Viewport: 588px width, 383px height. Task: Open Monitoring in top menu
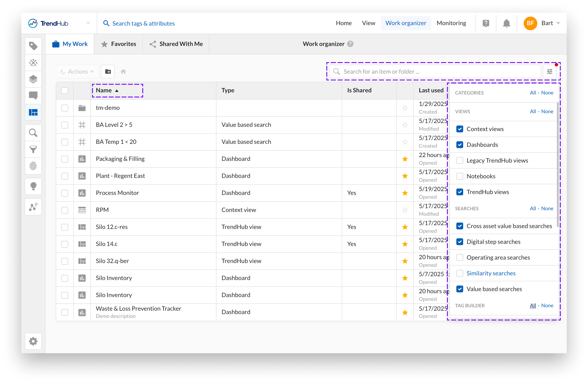tap(451, 23)
